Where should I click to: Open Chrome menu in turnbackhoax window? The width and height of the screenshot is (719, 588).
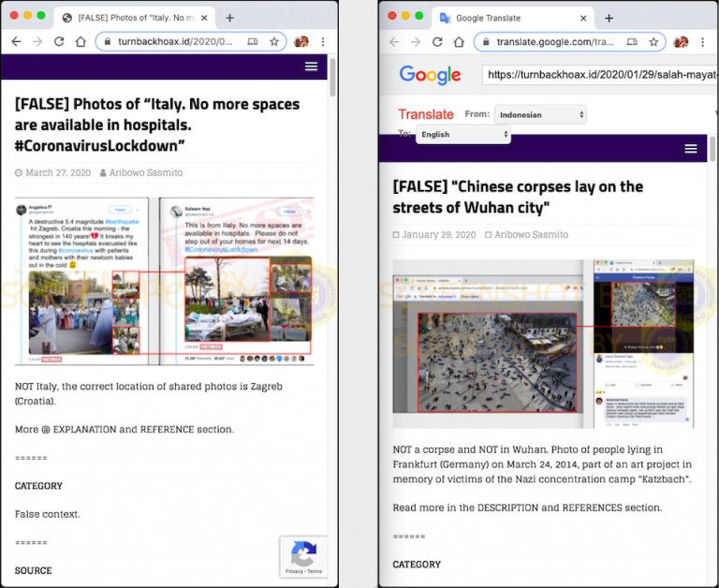point(323,42)
